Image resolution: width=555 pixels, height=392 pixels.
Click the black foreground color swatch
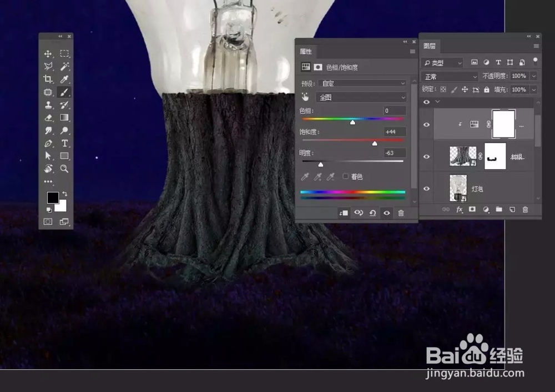point(52,197)
